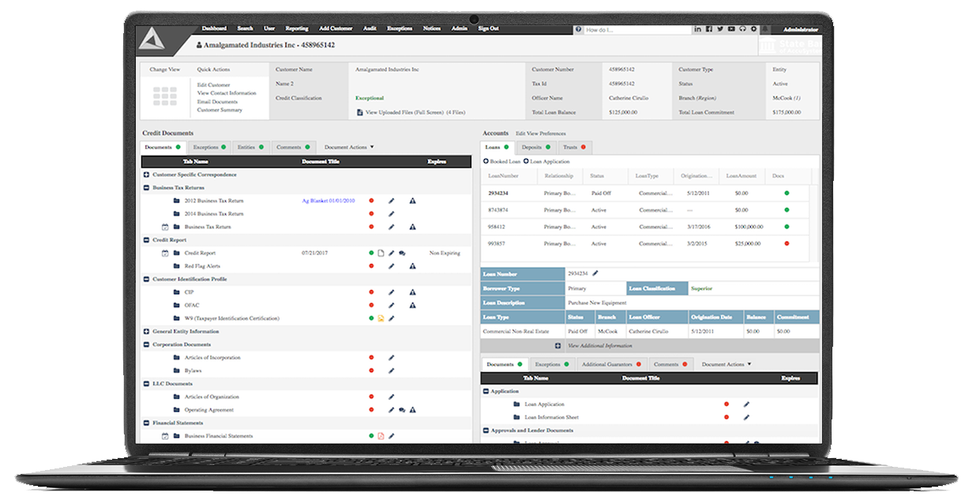This screenshot has width=980, height=504.
Task: Click the warning triangle on the CIP row
Action: pos(412,292)
